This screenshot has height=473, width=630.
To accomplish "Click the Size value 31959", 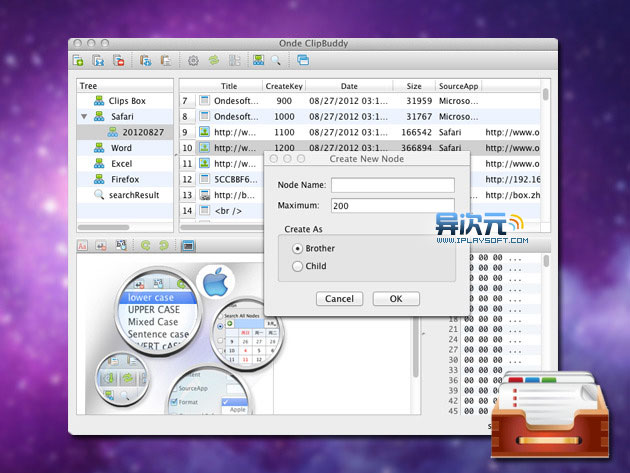I will (419, 101).
